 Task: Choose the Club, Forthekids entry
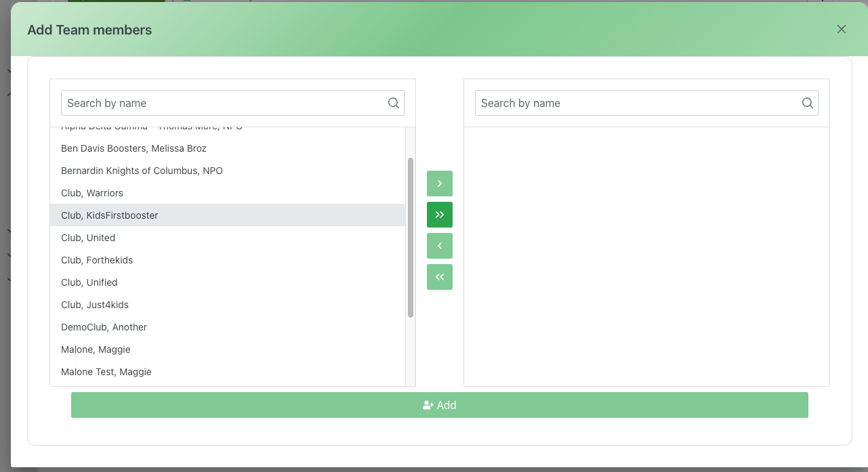click(x=97, y=260)
